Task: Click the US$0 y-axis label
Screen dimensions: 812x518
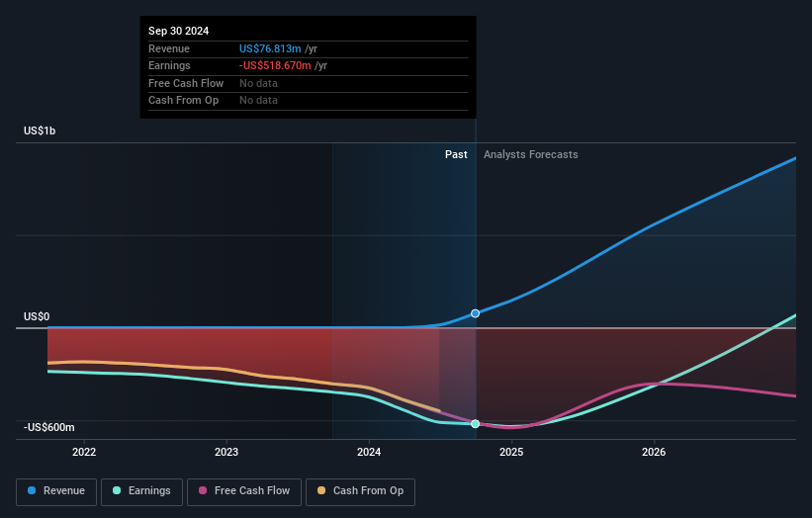Action: coord(37,316)
